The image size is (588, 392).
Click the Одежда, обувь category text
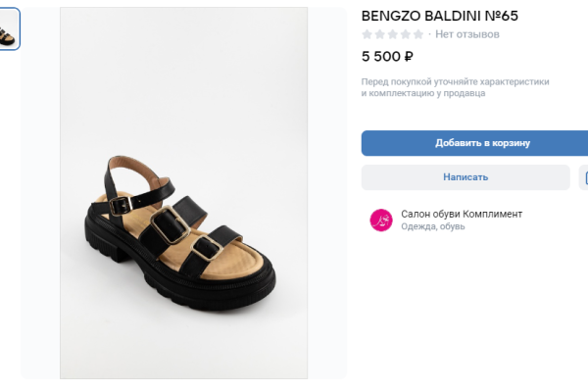point(433,227)
